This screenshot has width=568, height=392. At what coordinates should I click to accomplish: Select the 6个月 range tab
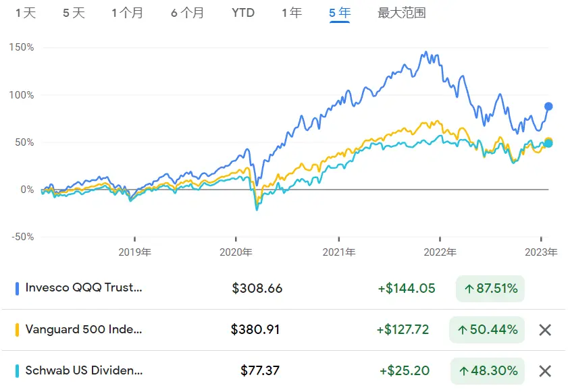click(187, 13)
